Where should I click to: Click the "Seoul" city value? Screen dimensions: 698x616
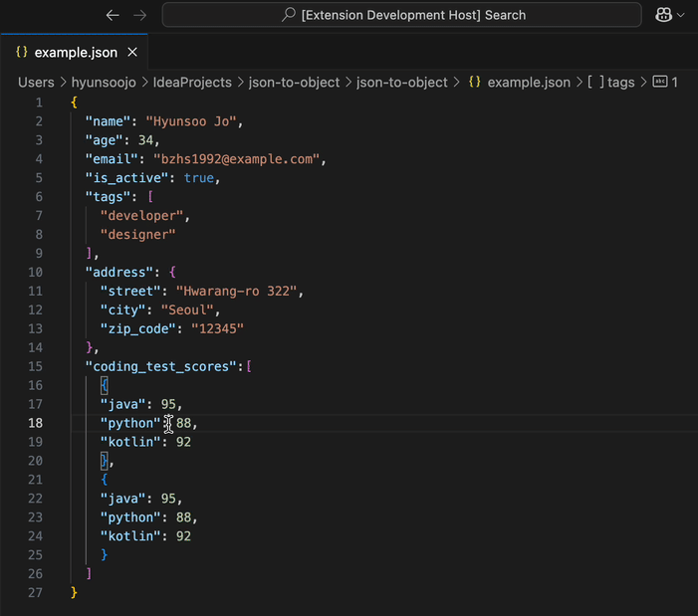187,310
